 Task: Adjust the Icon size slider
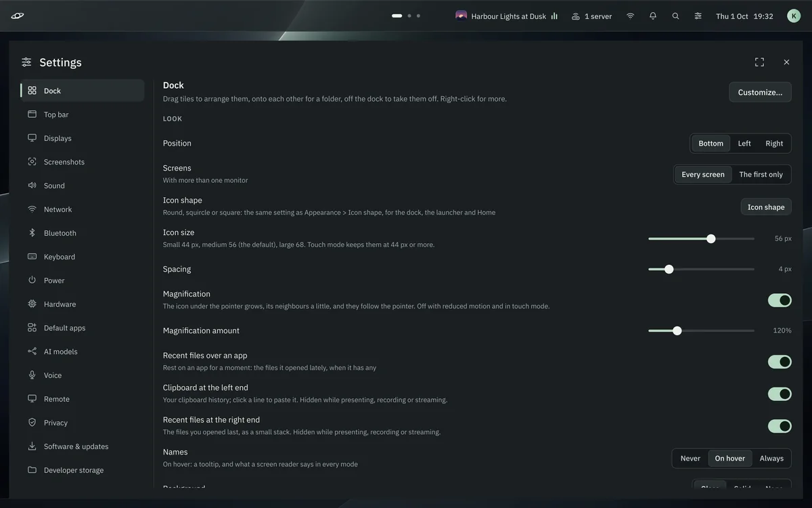[701, 238]
